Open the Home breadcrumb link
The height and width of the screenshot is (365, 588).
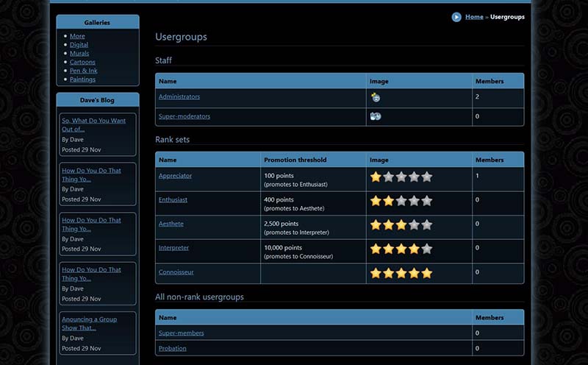click(474, 17)
